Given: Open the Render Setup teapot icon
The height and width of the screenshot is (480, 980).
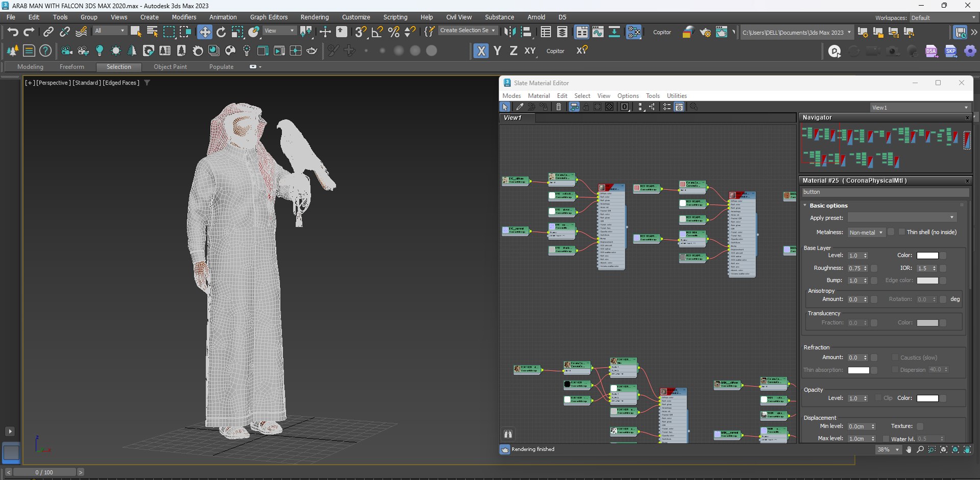Looking at the screenshot, I should (x=705, y=32).
